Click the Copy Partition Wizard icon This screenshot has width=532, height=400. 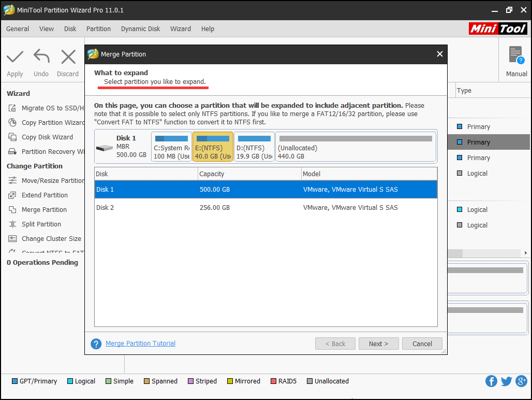click(x=12, y=123)
